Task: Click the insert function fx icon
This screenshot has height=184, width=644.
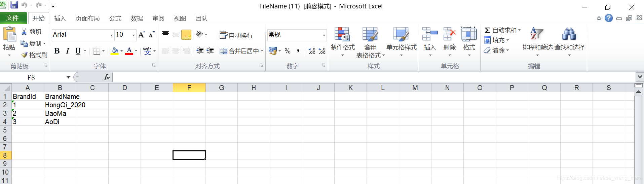Action: [x=107, y=77]
